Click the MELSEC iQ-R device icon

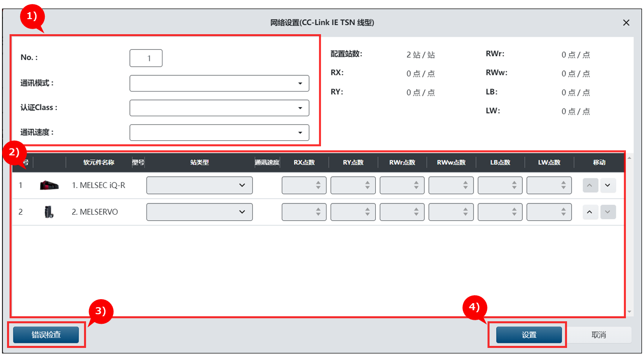coord(49,186)
